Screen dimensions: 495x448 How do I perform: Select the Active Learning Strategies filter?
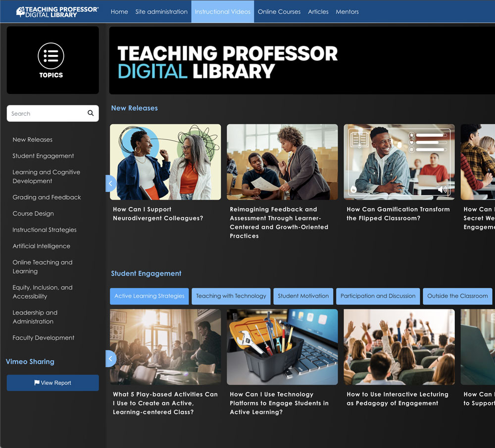click(149, 296)
